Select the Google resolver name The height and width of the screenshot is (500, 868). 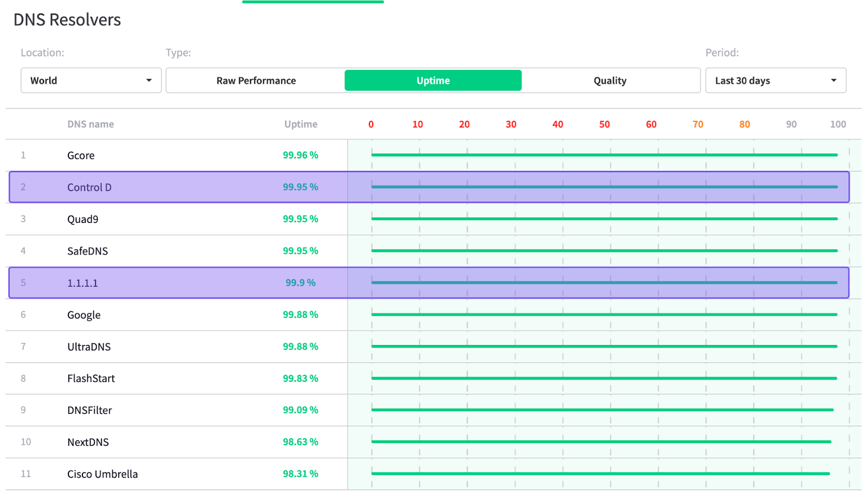pyautogui.click(x=84, y=315)
